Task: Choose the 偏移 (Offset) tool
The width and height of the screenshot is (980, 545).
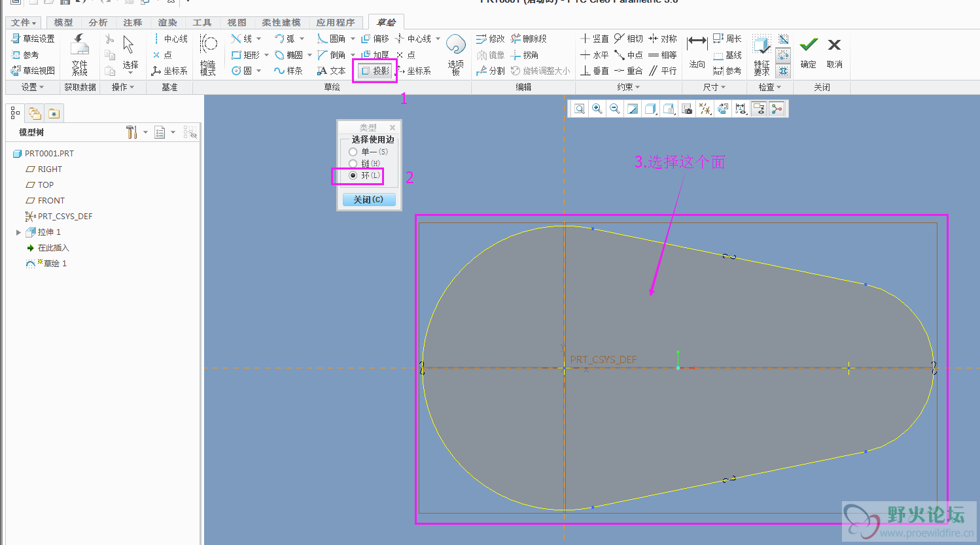Action: 375,39
